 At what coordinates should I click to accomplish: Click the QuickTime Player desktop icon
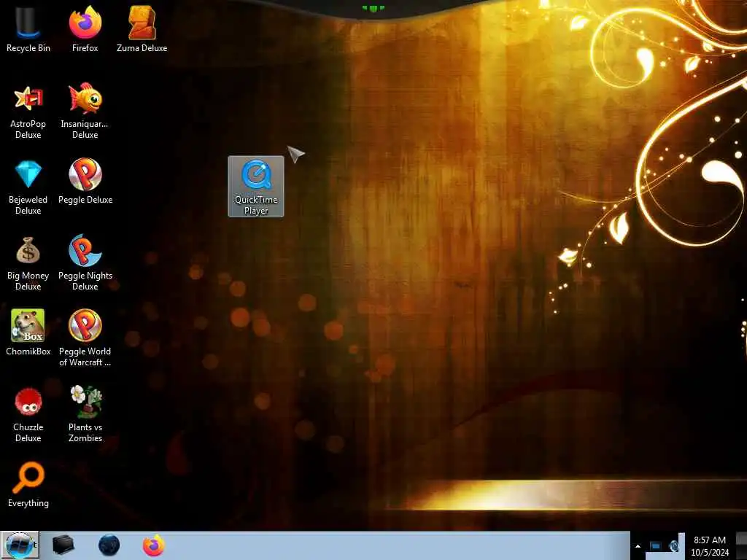256,187
